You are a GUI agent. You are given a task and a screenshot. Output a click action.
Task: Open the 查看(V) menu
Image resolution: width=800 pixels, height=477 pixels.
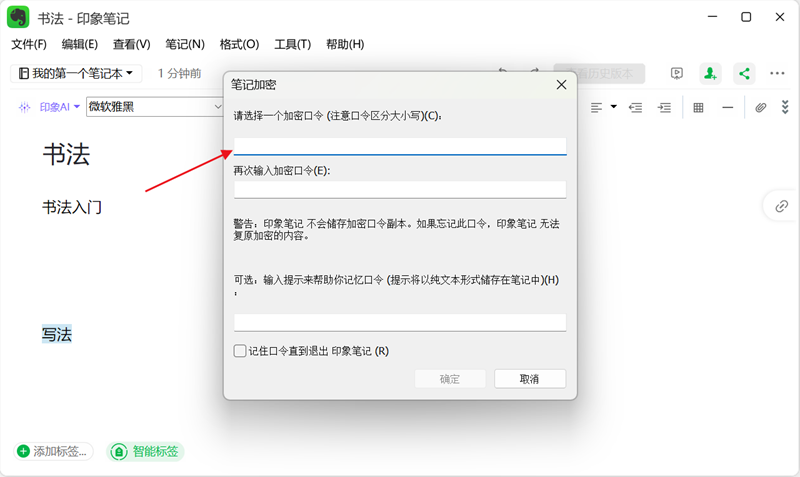[x=132, y=44]
